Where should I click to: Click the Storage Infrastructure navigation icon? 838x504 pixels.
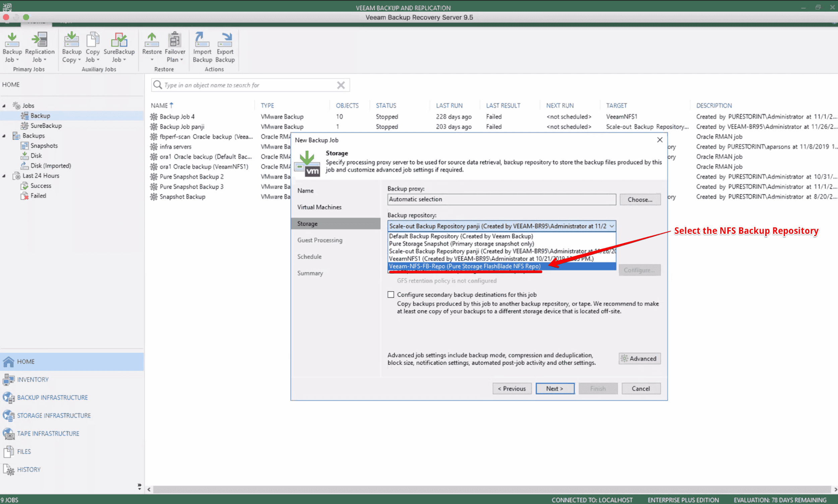pyautogui.click(x=8, y=415)
